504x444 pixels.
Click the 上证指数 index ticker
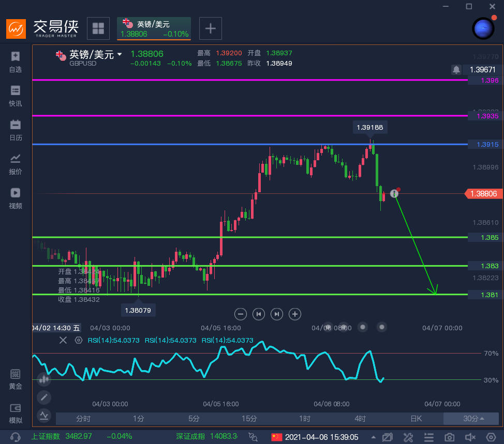pos(82,436)
